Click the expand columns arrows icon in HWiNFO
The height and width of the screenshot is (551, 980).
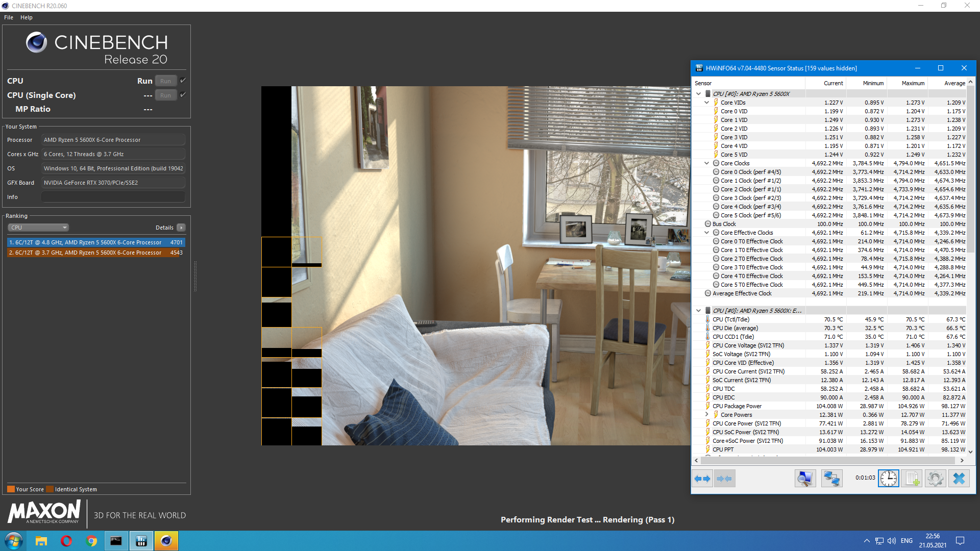point(702,479)
